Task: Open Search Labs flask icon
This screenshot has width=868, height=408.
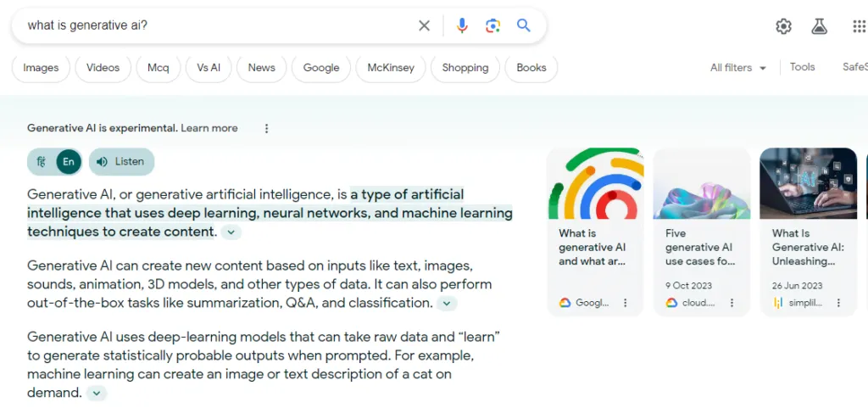Action: [820, 26]
